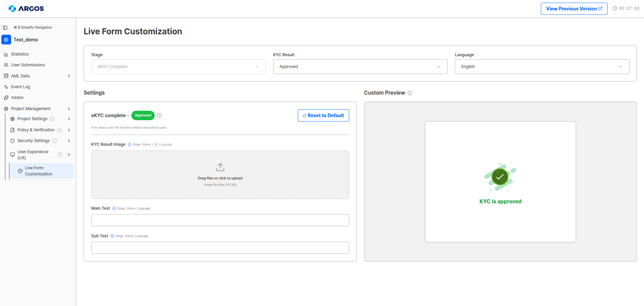Viewport: 644px width, 306px height.
Task: Open the Language dropdown
Action: (x=541, y=66)
